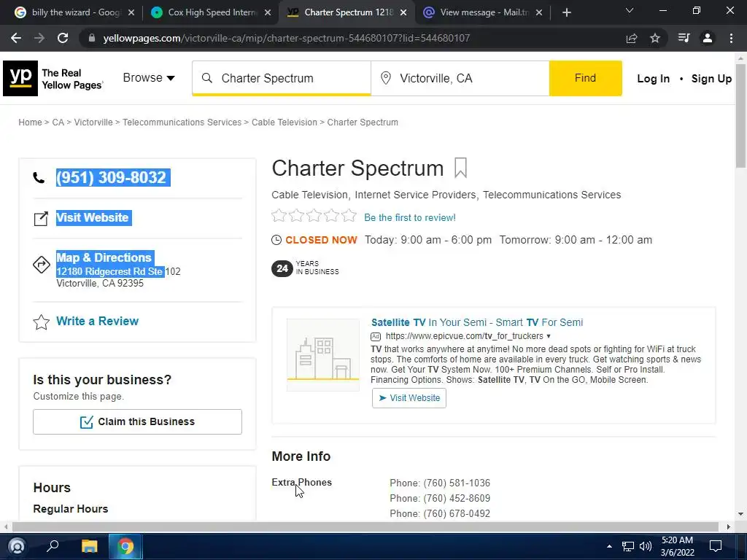Click the star icon beside Write a Review
Screen dimensions: 747x560
click(x=42, y=322)
